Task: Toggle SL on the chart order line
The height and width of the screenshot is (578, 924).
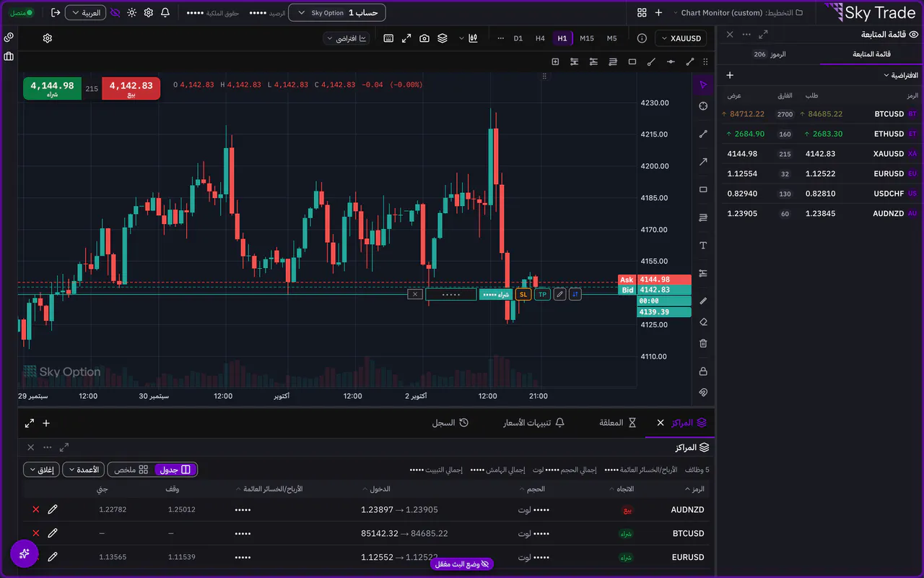Action: [x=523, y=294]
